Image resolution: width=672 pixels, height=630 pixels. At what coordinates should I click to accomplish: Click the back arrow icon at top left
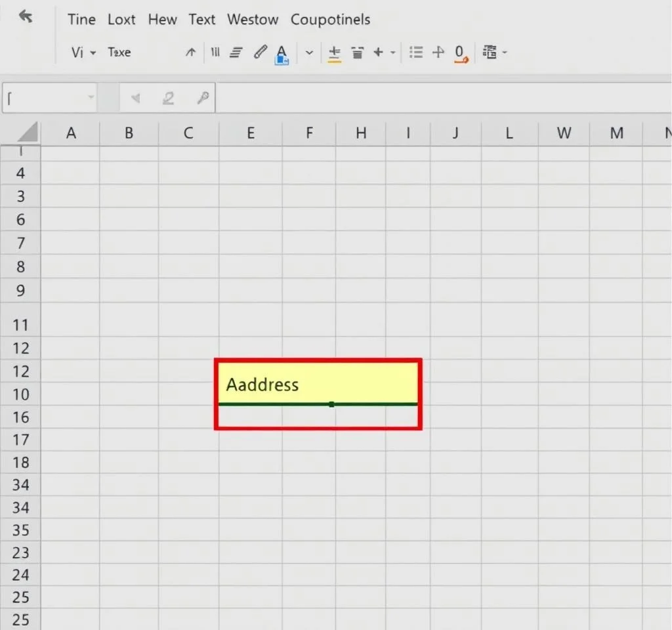26,17
